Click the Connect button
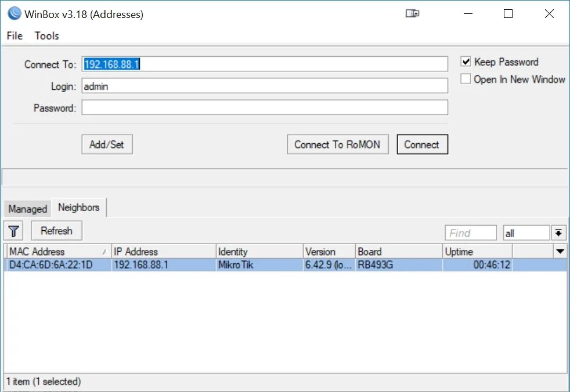Screen dimensions: 570x392 coord(422,144)
